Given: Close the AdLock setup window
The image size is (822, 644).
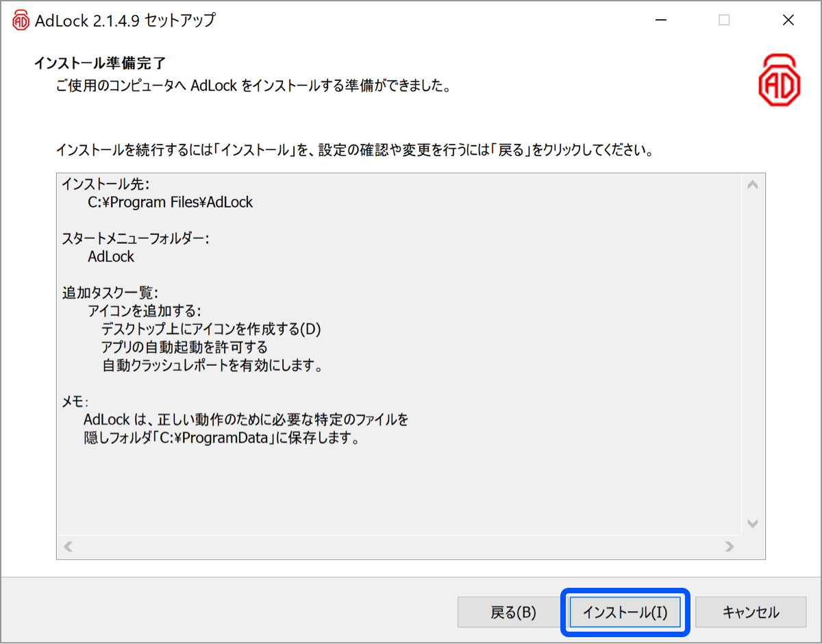Looking at the screenshot, I should [788, 21].
